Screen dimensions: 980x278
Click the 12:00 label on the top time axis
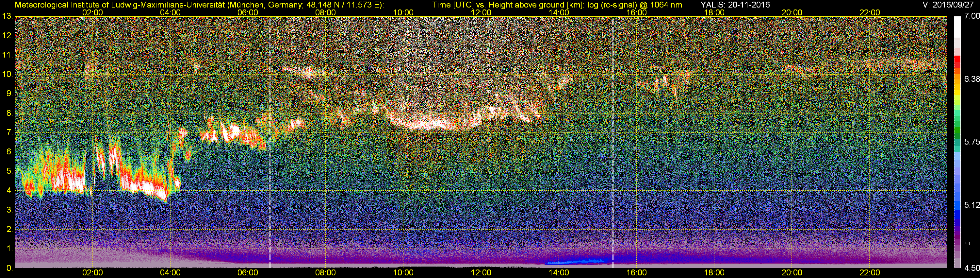pos(481,12)
